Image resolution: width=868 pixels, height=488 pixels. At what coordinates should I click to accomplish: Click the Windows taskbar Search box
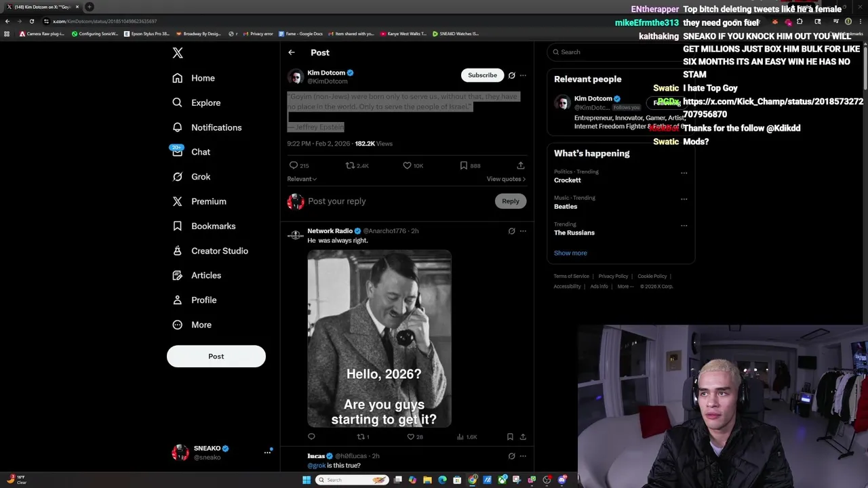coord(351,480)
